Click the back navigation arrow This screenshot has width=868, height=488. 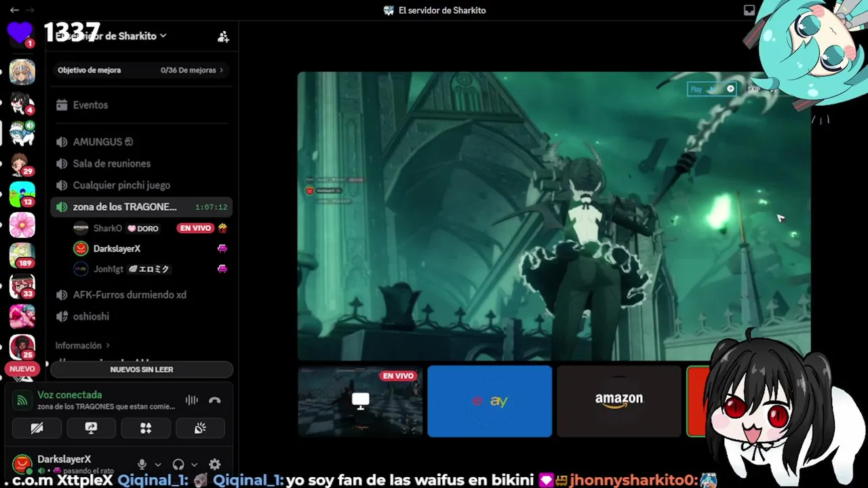pyautogui.click(x=14, y=10)
